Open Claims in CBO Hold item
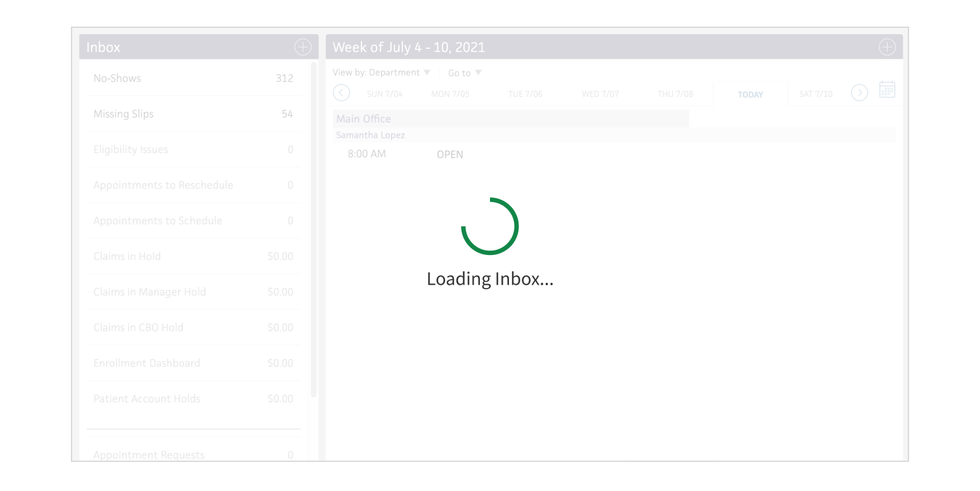The width and height of the screenshot is (980, 491). click(194, 327)
